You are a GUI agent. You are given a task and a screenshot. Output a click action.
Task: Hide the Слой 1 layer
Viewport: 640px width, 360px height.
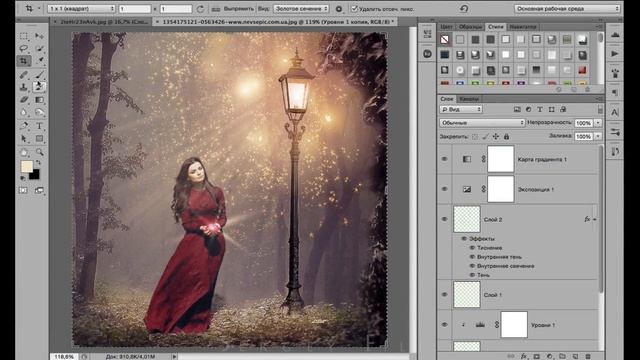(x=444, y=295)
